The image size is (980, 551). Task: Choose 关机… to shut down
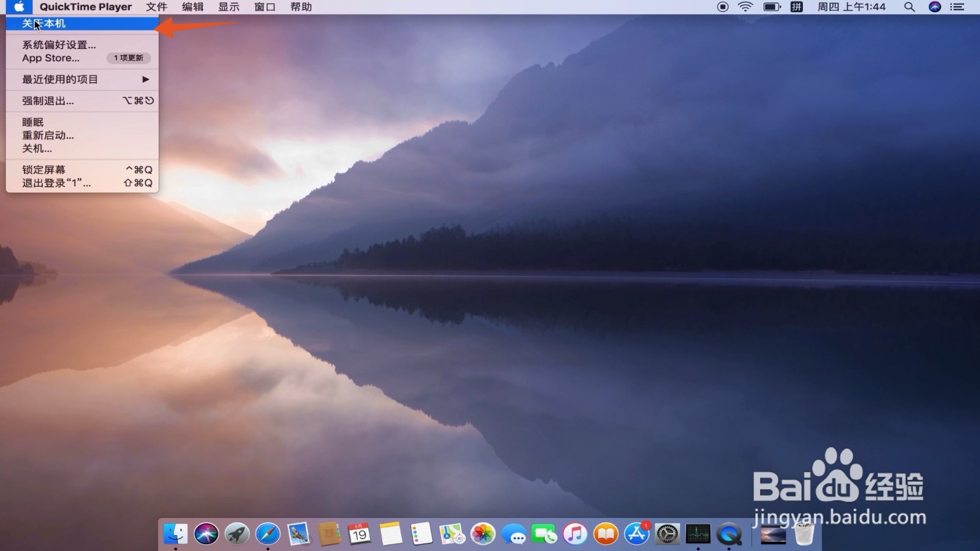point(82,149)
